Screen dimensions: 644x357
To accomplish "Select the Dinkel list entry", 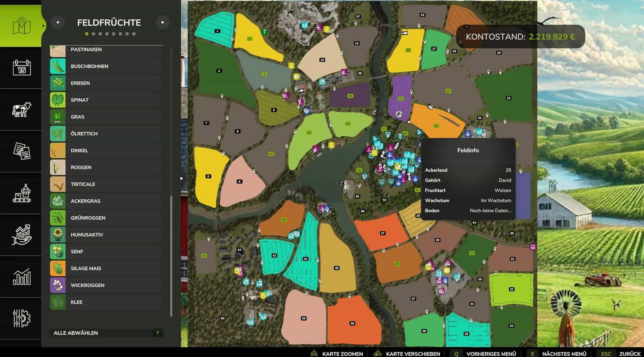I will tap(106, 150).
